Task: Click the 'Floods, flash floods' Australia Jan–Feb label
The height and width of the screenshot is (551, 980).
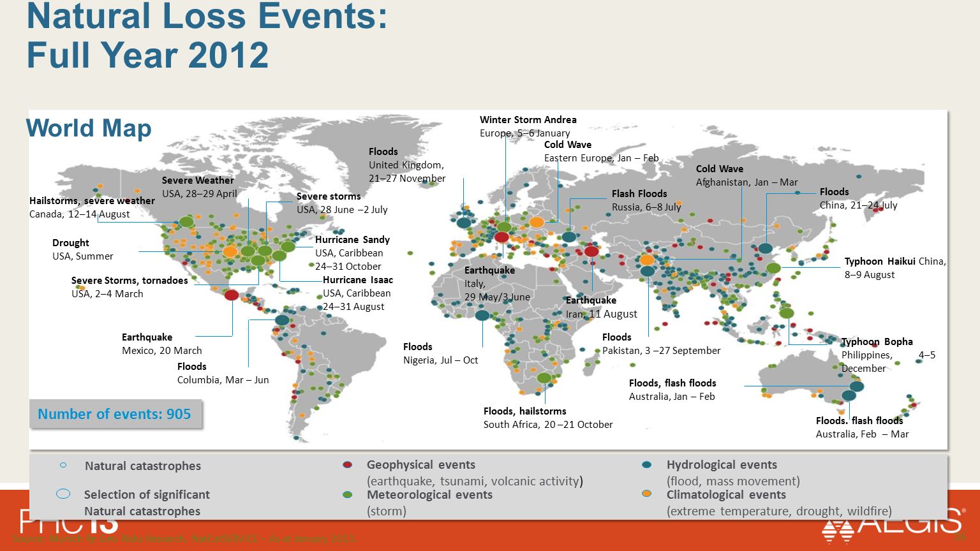Action: click(x=672, y=383)
